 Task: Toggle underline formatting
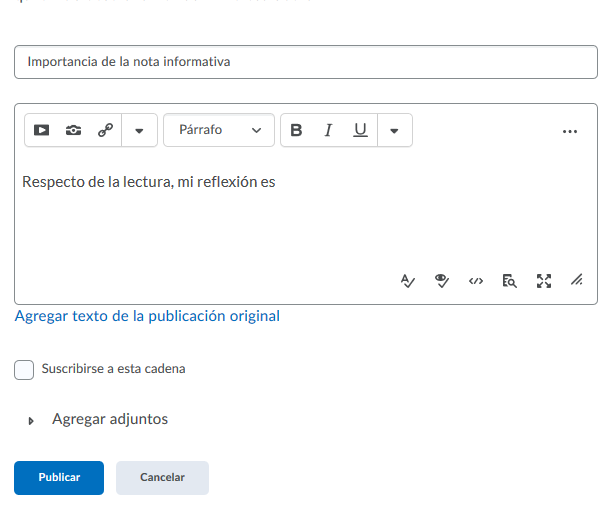click(x=360, y=130)
